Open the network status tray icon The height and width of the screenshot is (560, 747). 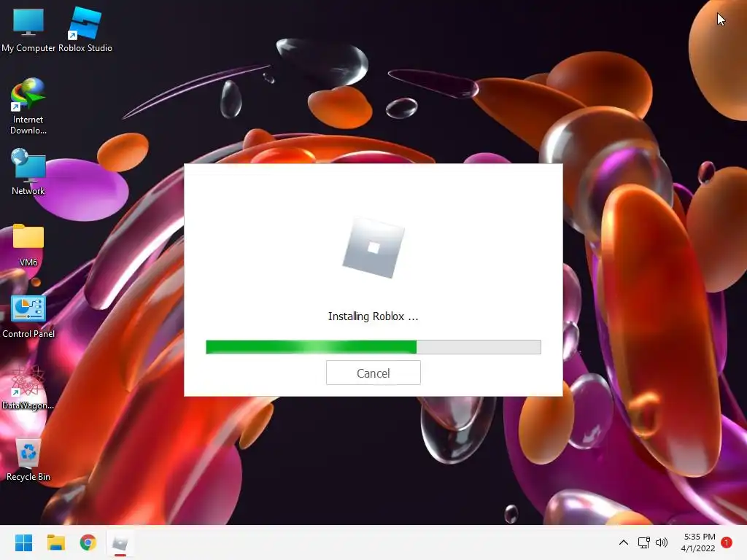coord(643,542)
